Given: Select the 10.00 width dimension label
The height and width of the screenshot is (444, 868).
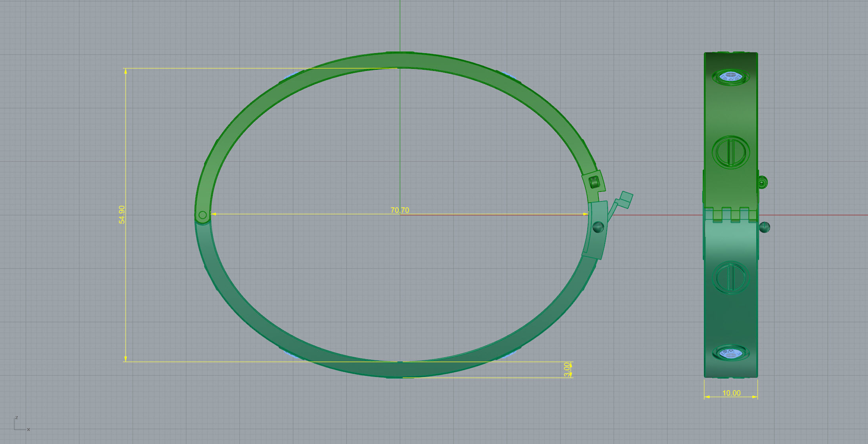Looking at the screenshot, I should coord(731,393).
